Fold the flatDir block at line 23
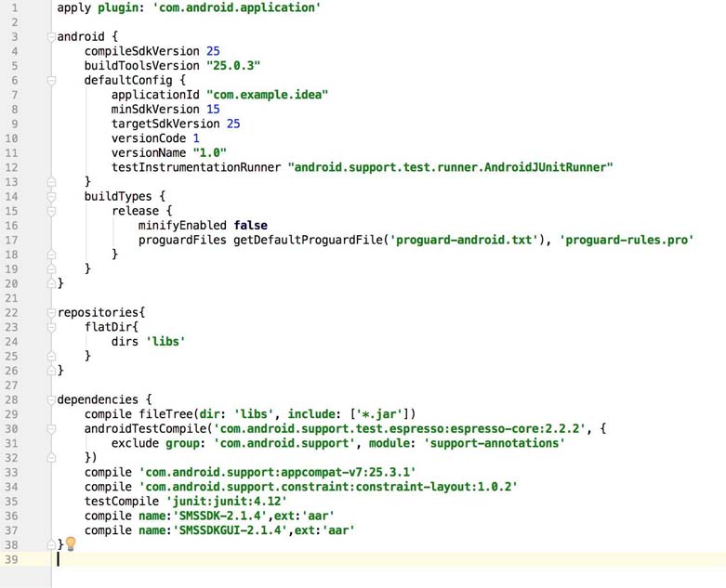The width and height of the screenshot is (726, 588). pyautogui.click(x=51, y=328)
